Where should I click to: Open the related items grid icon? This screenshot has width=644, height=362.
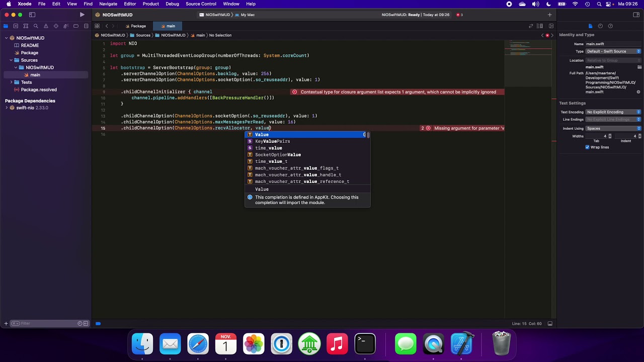97,26
